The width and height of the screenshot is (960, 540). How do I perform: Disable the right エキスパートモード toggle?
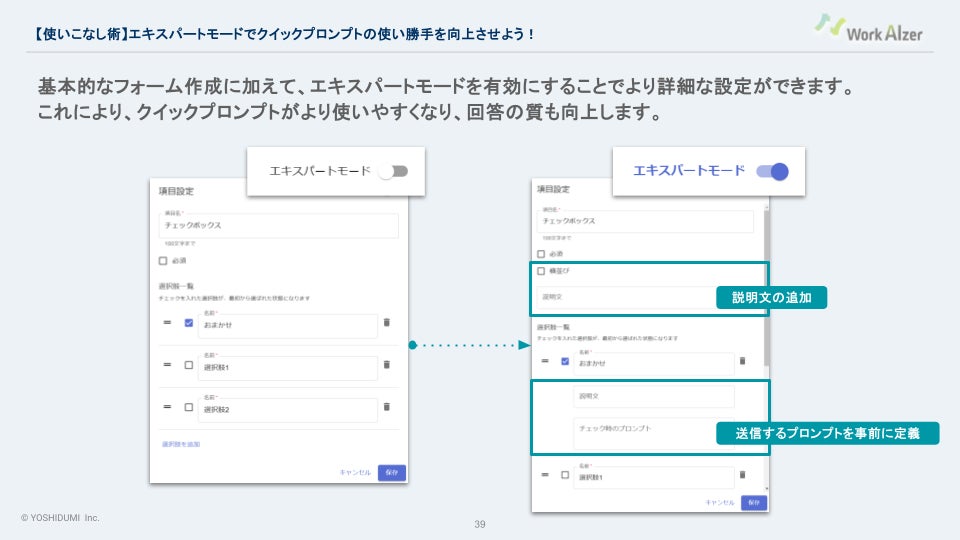[772, 171]
